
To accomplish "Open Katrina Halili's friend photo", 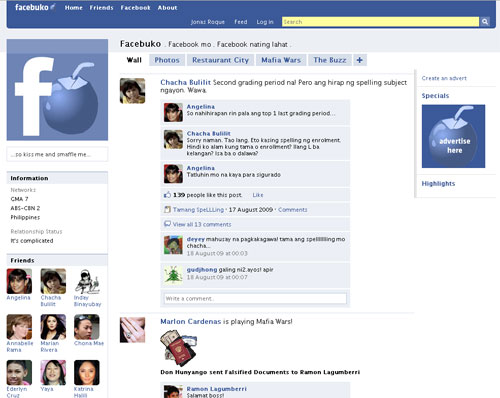I will (x=87, y=372).
